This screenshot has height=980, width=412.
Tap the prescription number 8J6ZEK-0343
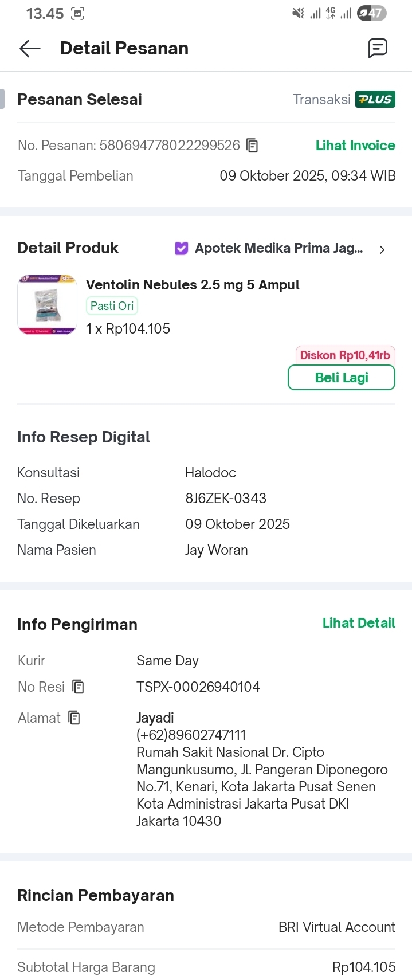226,498
